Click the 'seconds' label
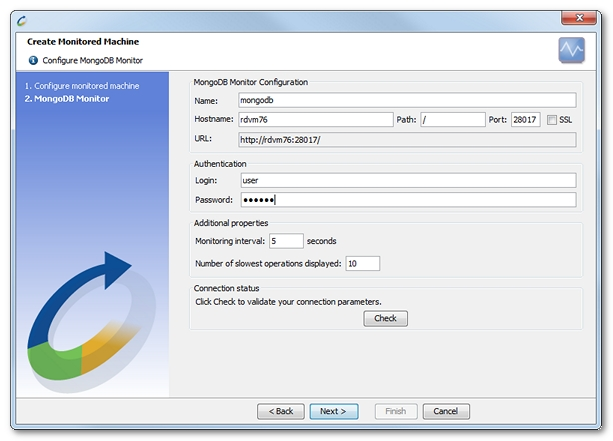The image size is (613, 441). pos(321,241)
